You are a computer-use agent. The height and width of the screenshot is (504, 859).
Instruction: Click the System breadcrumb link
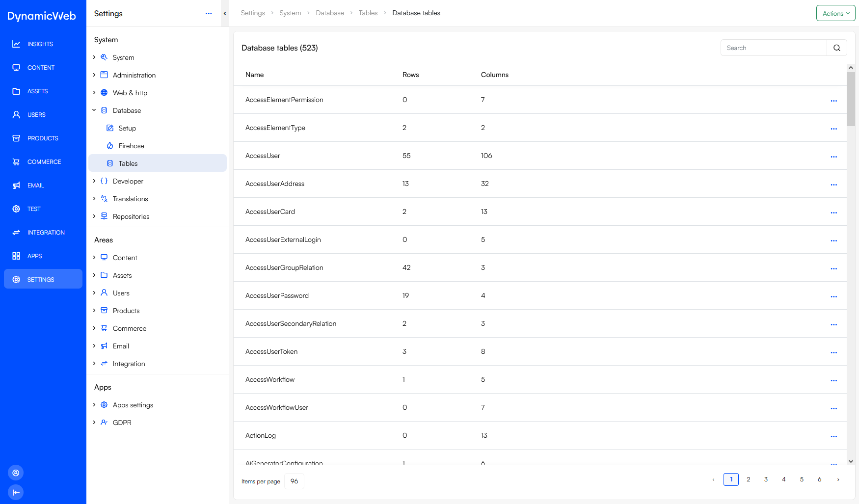pos(290,13)
